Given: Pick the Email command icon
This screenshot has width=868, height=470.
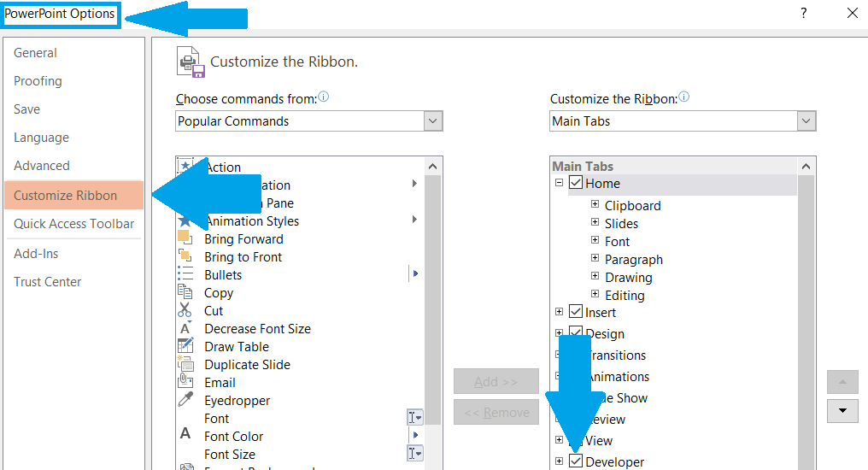Looking at the screenshot, I should [x=185, y=381].
